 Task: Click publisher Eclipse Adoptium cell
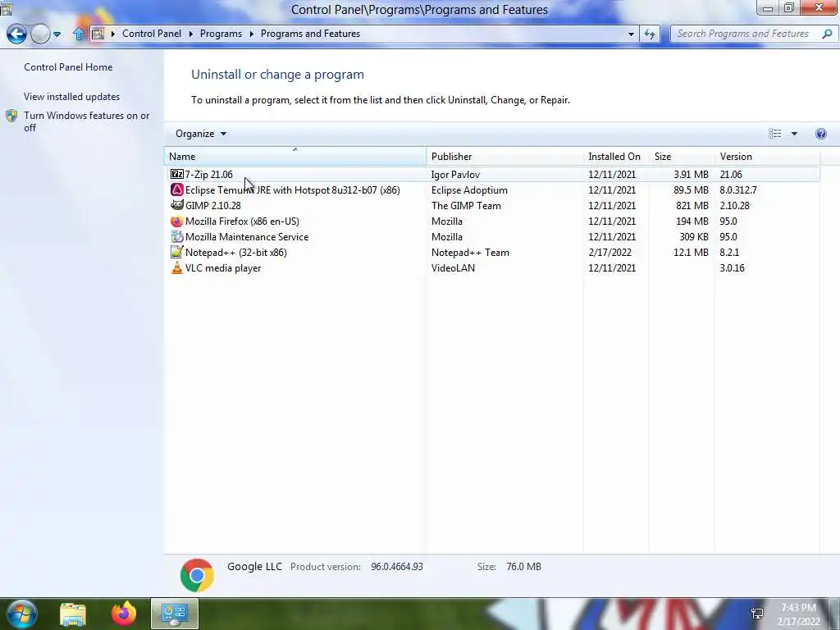click(469, 190)
